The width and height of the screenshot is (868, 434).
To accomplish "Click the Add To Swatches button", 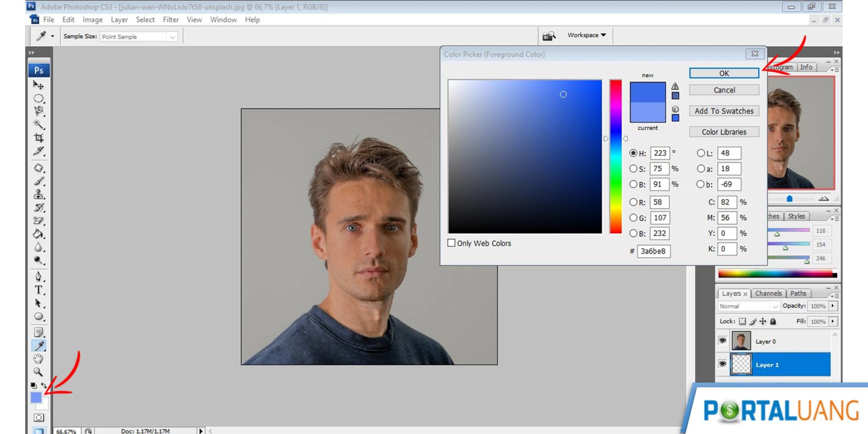I will coord(724,111).
